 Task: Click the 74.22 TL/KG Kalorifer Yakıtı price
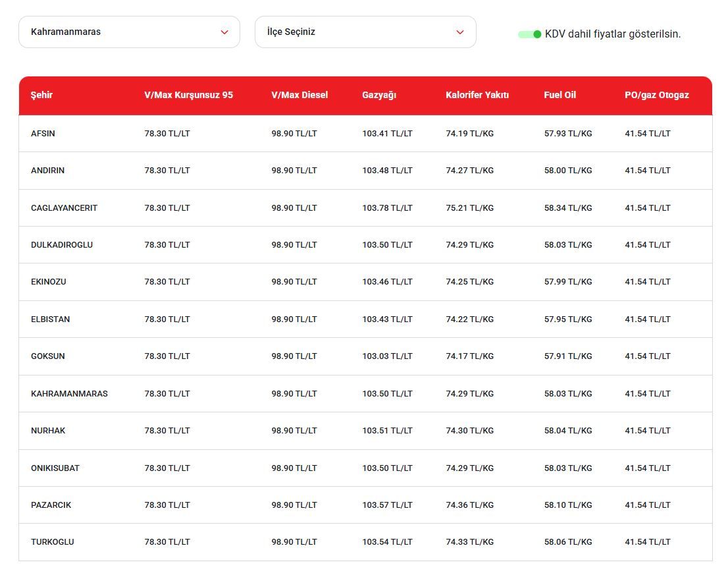click(470, 319)
